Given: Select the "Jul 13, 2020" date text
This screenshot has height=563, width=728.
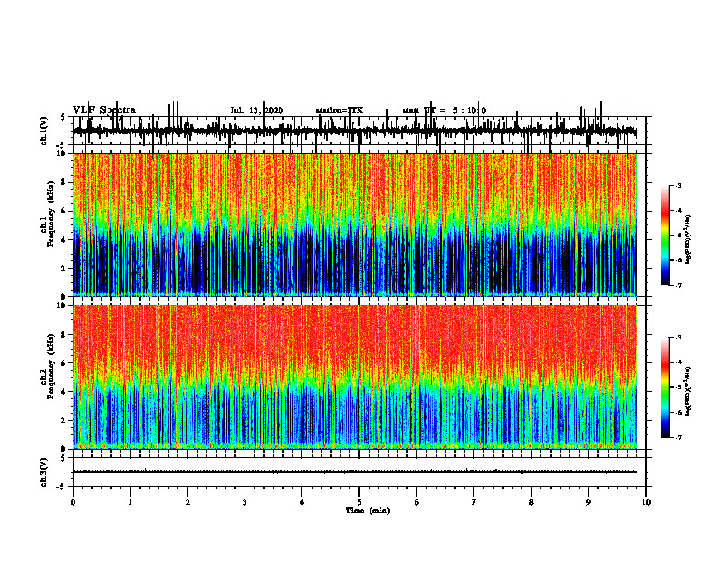Looking at the screenshot, I should pyautogui.click(x=256, y=110).
